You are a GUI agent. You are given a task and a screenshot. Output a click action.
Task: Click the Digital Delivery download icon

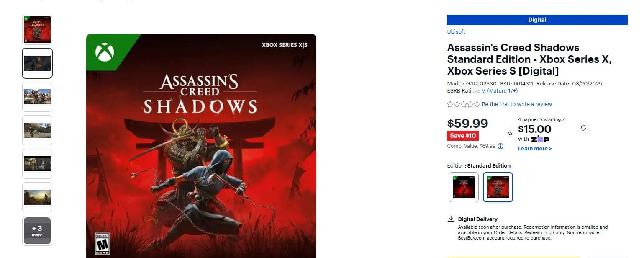[451, 219]
